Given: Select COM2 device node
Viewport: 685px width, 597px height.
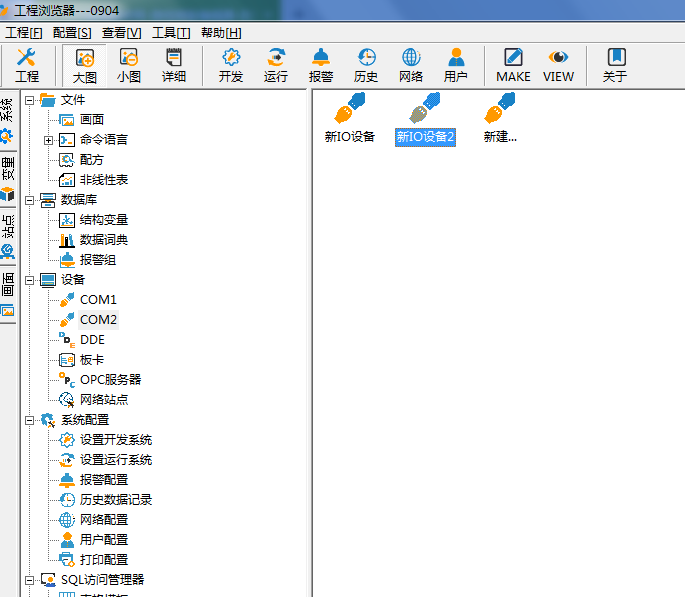Looking at the screenshot, I should pyautogui.click(x=98, y=320).
